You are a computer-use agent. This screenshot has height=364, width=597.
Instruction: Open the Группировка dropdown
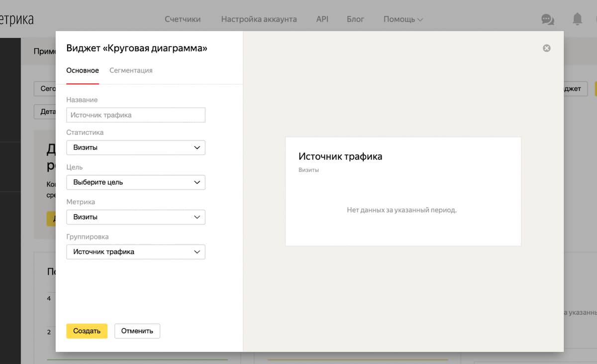click(x=135, y=252)
